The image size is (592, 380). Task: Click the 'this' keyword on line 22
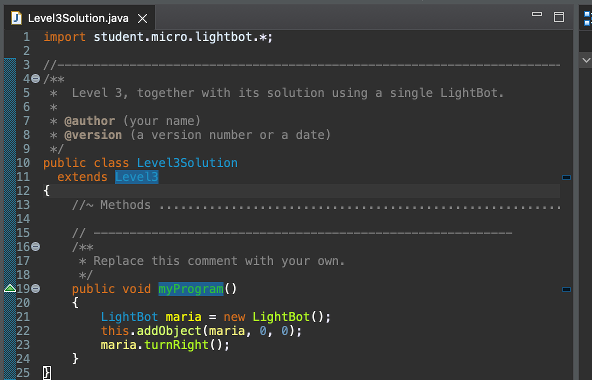pos(115,331)
